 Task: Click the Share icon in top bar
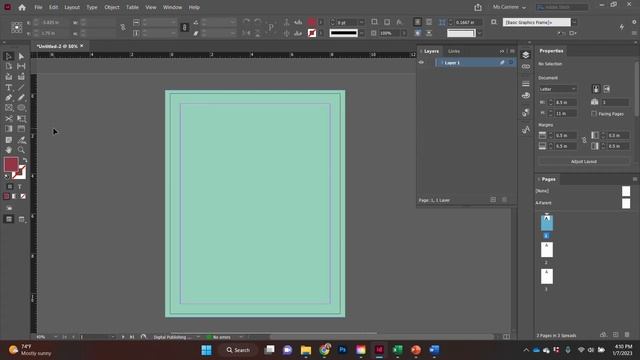[x=478, y=7]
